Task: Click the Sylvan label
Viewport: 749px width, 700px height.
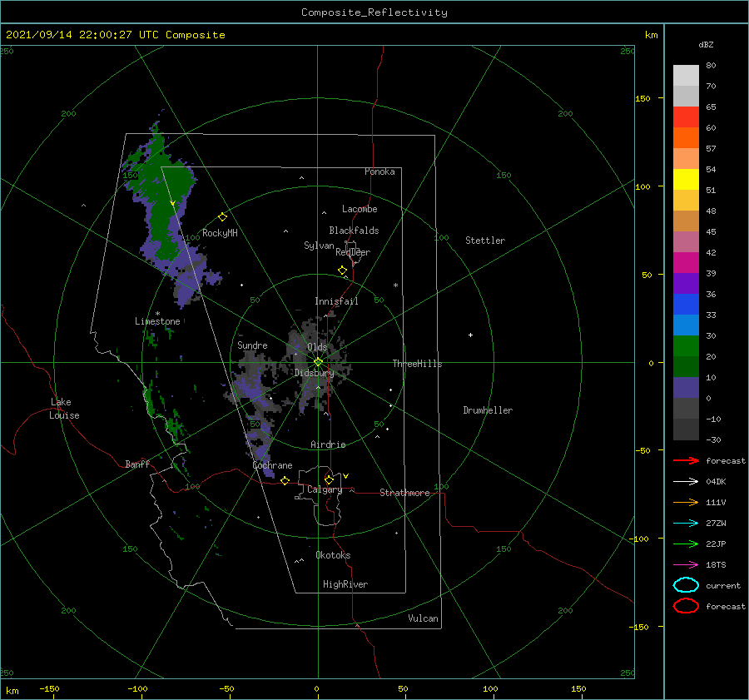Action: click(x=319, y=246)
